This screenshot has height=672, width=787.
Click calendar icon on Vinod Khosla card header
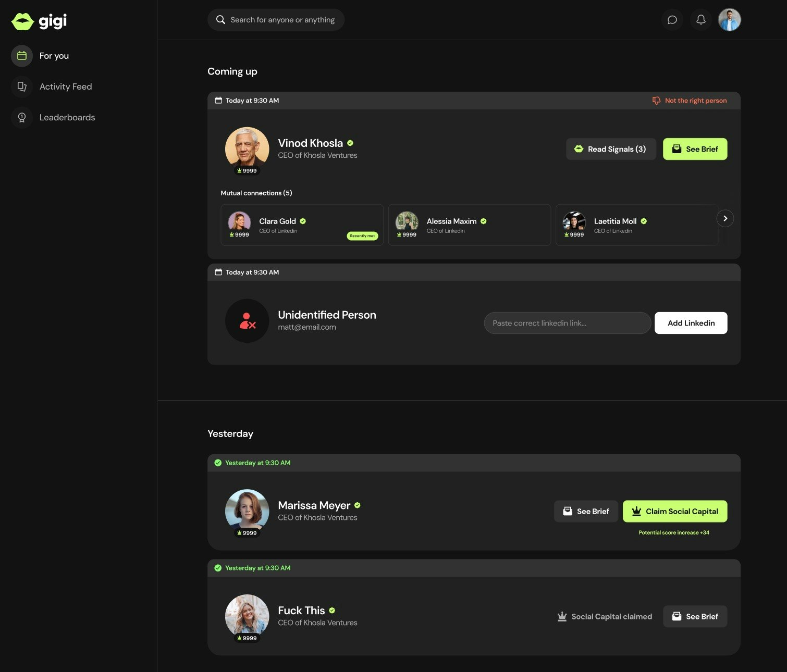[218, 101]
